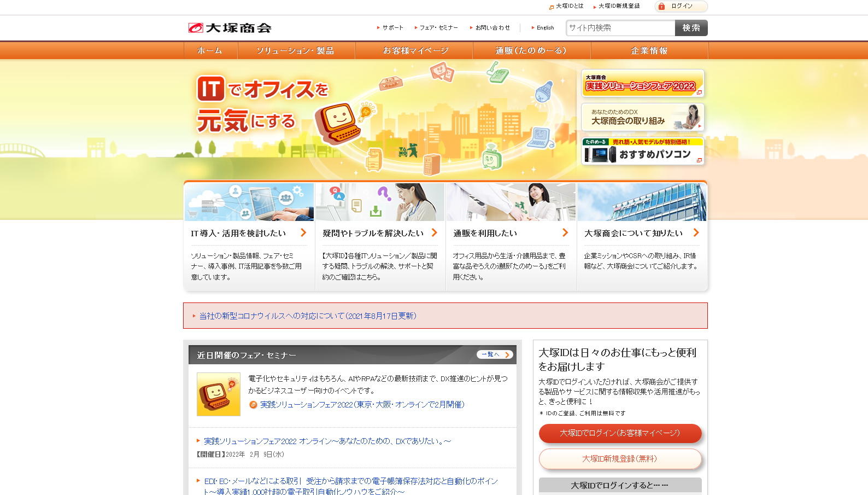Select the 企業情報 menu item
This screenshot has height=495, width=868.
pos(649,50)
